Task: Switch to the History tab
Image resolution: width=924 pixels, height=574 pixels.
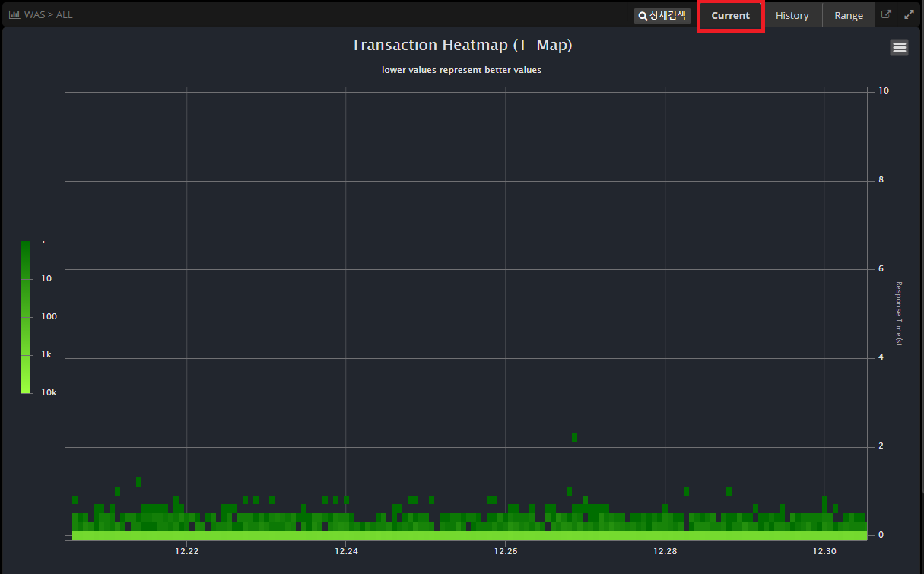Action: (792, 15)
